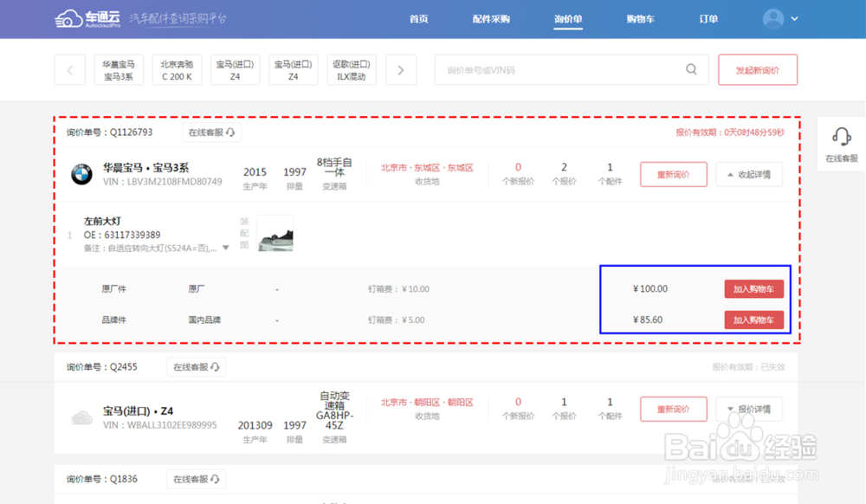The image size is (866, 504).
Task: Click the 装配图 assembly diagram label
Action: click(244, 233)
